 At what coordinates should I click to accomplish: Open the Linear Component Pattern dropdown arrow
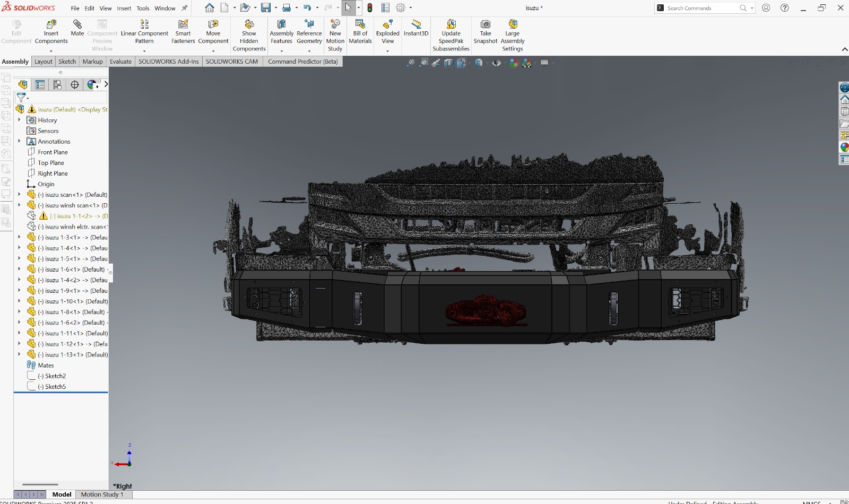[144, 51]
